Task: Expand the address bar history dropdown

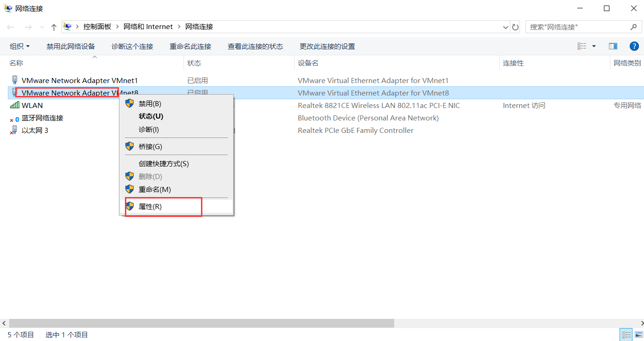Action: [505, 27]
